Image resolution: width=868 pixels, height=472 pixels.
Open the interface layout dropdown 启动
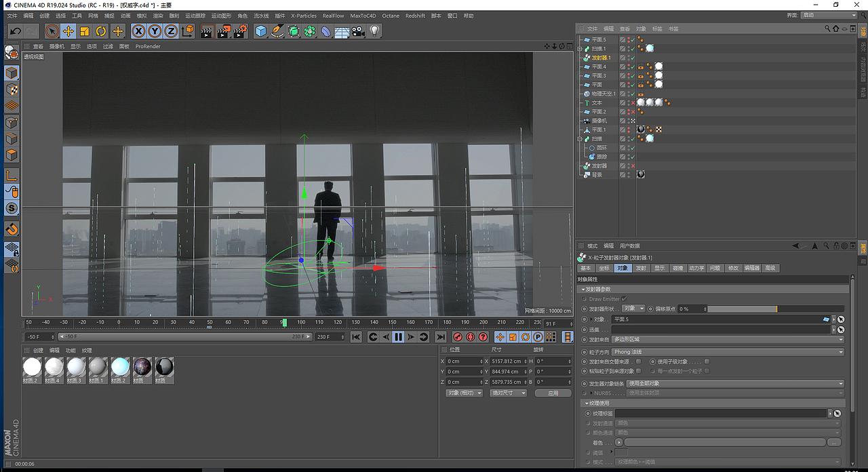(x=829, y=15)
